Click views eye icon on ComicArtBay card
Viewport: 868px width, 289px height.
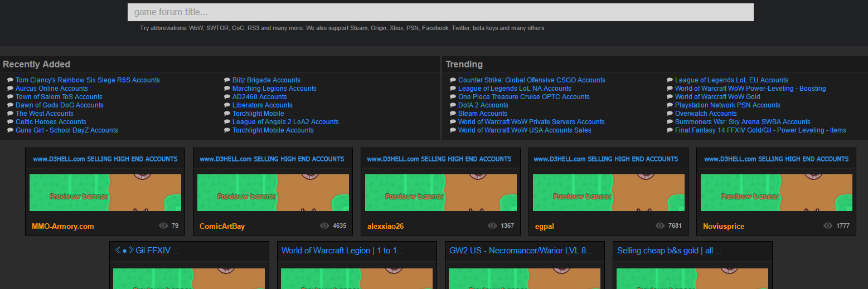(324, 226)
